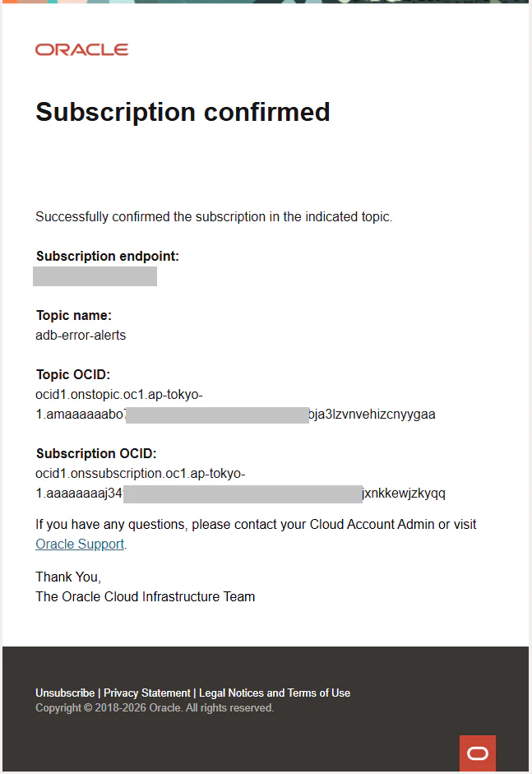Click the ocid1.onssubscription.oc1.ap-tokyo- text line
The image size is (532, 774).
[x=140, y=474]
